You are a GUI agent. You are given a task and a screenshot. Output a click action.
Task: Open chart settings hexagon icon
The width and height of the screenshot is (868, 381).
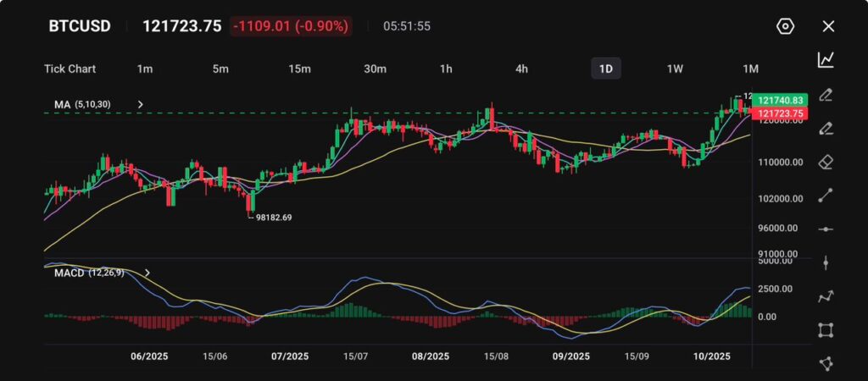pyautogui.click(x=785, y=26)
